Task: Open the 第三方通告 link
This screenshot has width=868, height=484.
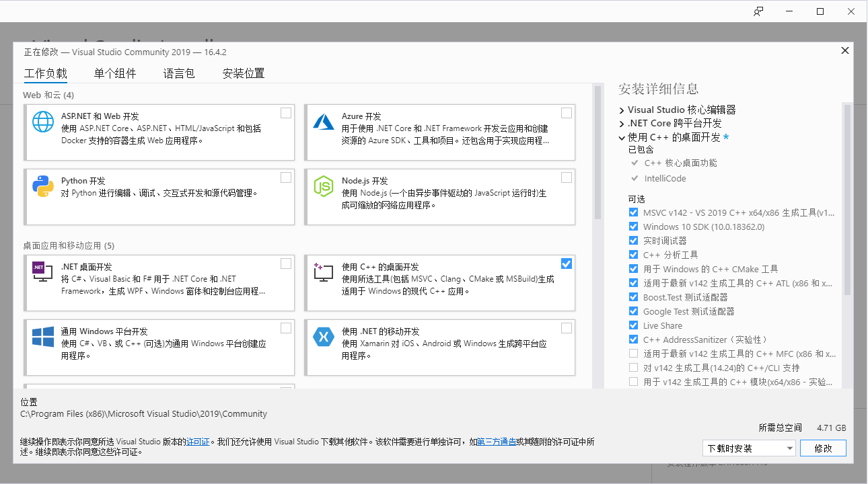Action: tap(497, 442)
